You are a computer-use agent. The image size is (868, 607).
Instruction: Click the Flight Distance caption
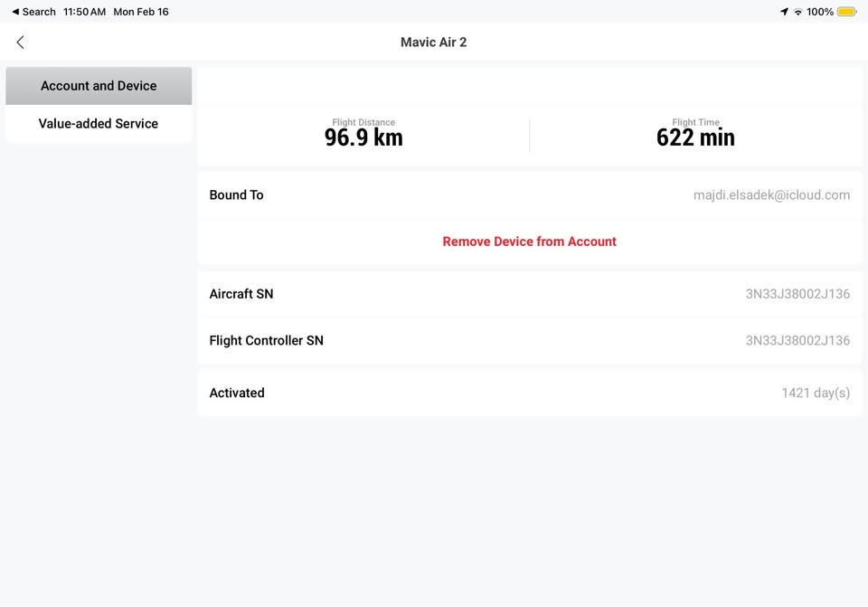tap(363, 122)
